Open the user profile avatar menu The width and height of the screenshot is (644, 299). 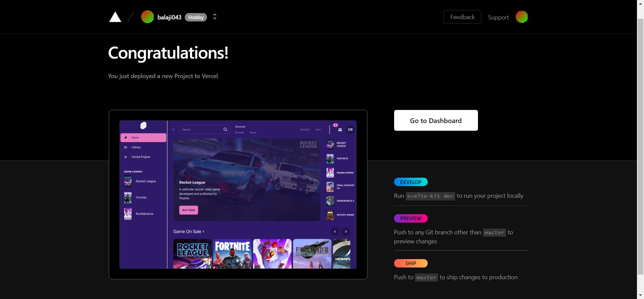point(522,17)
